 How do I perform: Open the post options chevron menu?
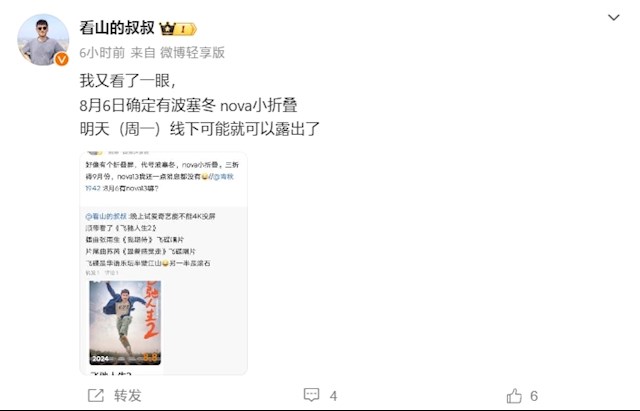[613, 18]
